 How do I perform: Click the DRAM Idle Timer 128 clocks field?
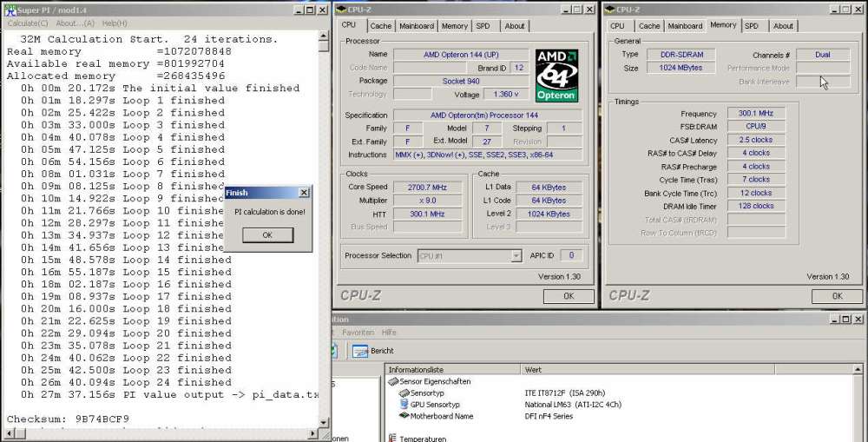(x=756, y=206)
